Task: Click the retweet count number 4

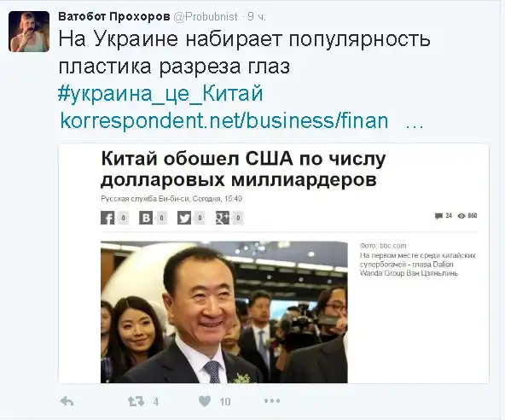Action: tap(156, 401)
